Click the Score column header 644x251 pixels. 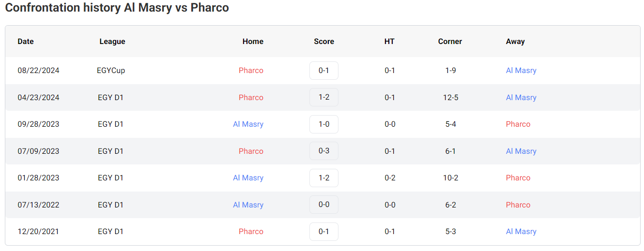323,42
